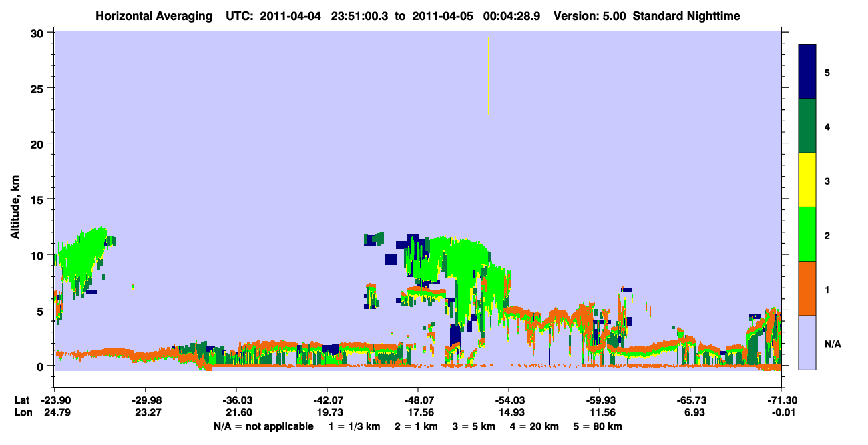Click the colorbar label 'N/A'
The height and width of the screenshot is (445, 868).
point(832,344)
